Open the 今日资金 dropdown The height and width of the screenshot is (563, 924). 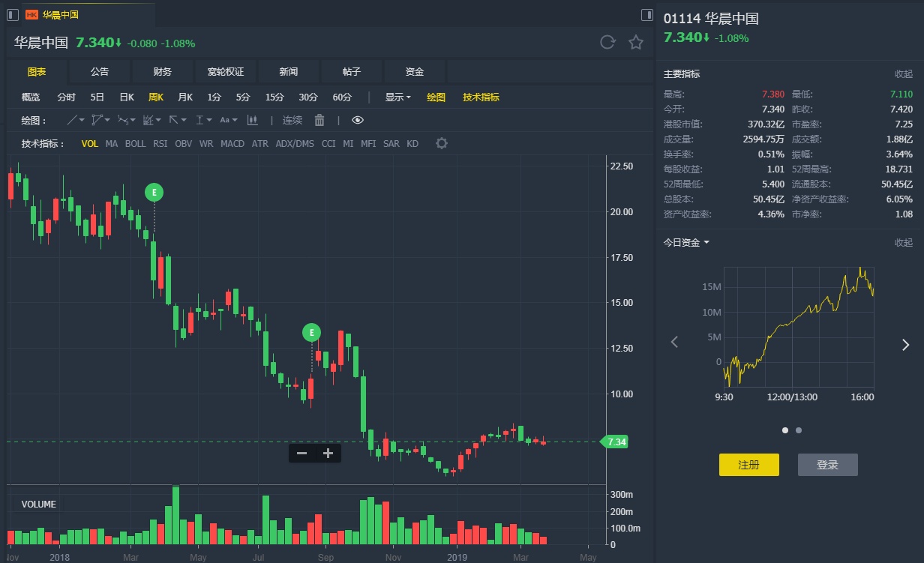(x=686, y=242)
